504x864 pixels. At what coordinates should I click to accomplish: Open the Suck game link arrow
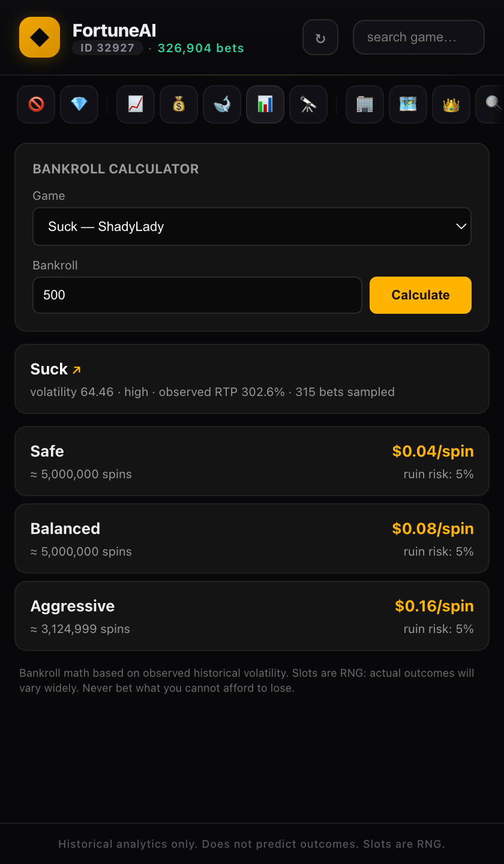point(77,370)
